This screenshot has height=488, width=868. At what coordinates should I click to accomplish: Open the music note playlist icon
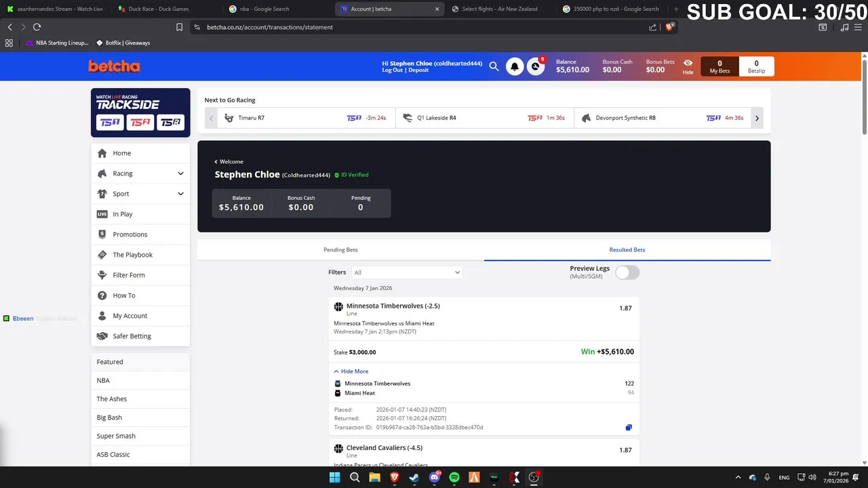tap(844, 27)
